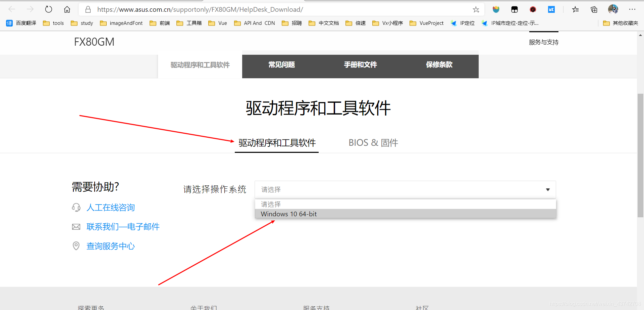Open 其他收藏夹 folder
The image size is (644, 310).
[621, 23]
